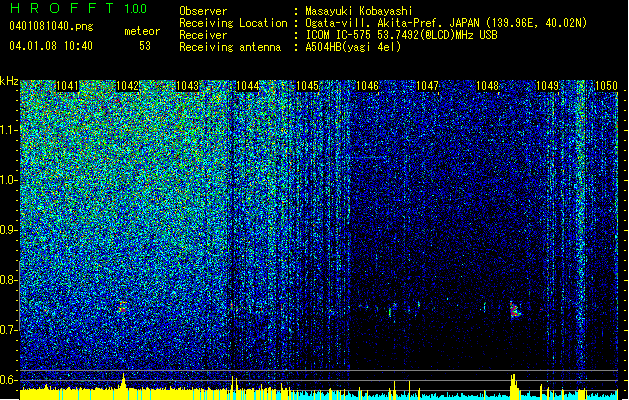
Task: Click the meteor label
Action: tap(142, 31)
